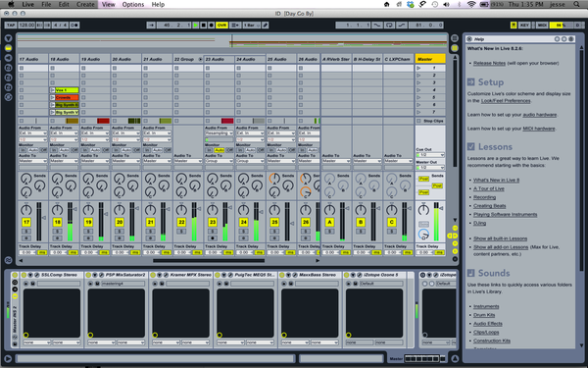Screen dimensions: 588x368
Task: Open the Release Notes link
Action: [x=489, y=63]
